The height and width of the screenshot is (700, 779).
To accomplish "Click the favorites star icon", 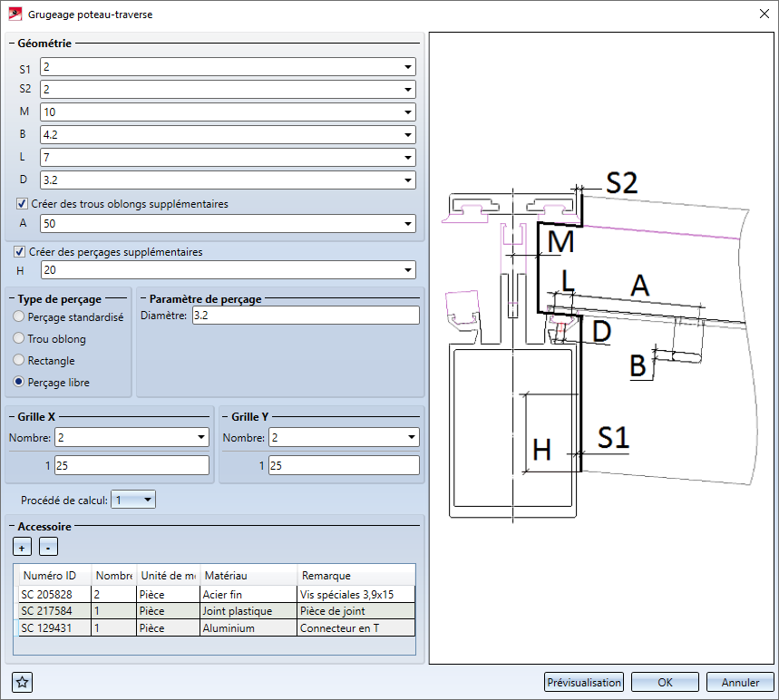I will [x=22, y=682].
